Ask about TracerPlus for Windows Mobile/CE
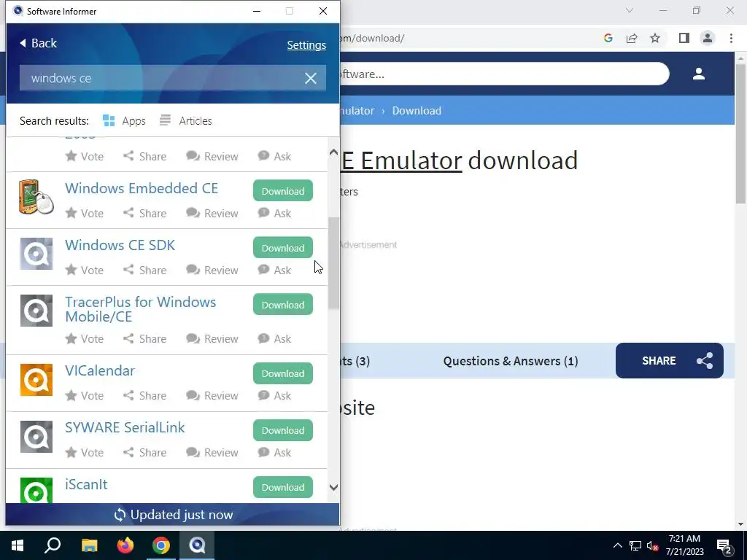This screenshot has width=747, height=560. (274, 338)
